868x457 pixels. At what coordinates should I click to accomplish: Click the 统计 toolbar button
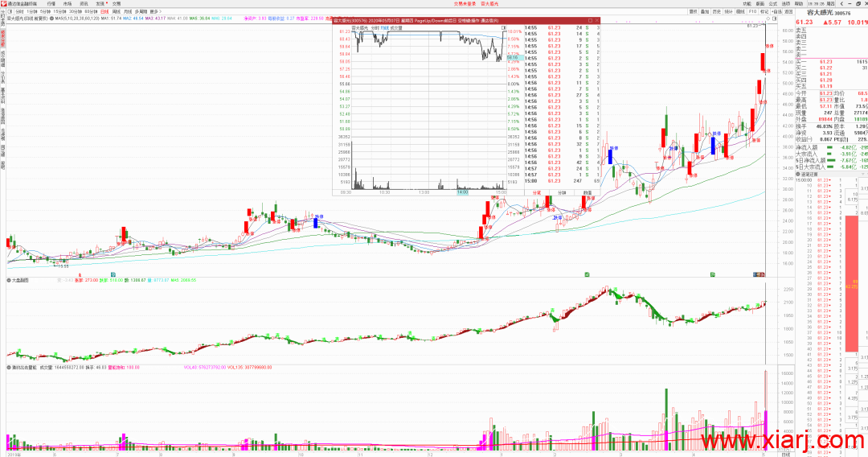(728, 11)
